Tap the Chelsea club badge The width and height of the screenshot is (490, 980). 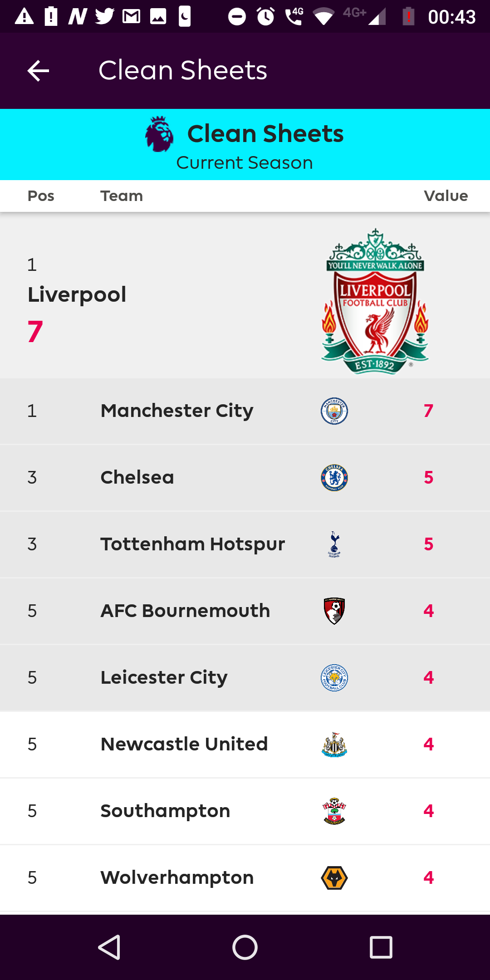pyautogui.click(x=334, y=478)
